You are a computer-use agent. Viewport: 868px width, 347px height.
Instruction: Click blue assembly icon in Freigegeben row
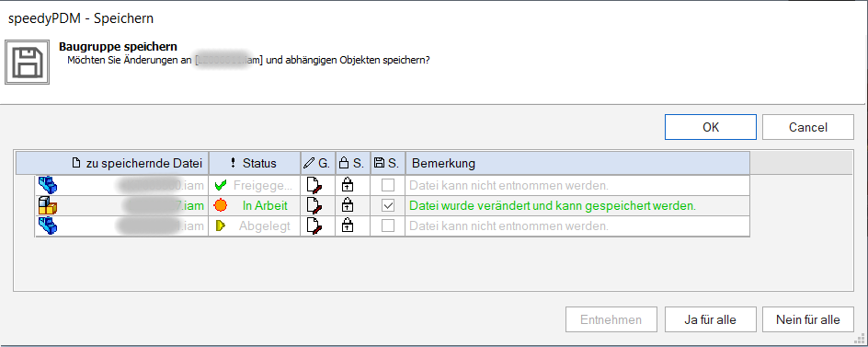pyautogui.click(x=48, y=185)
